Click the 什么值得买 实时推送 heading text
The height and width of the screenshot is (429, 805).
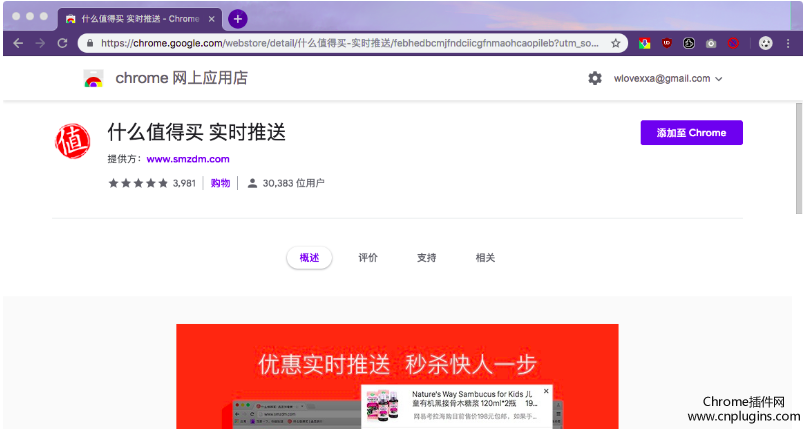196,132
